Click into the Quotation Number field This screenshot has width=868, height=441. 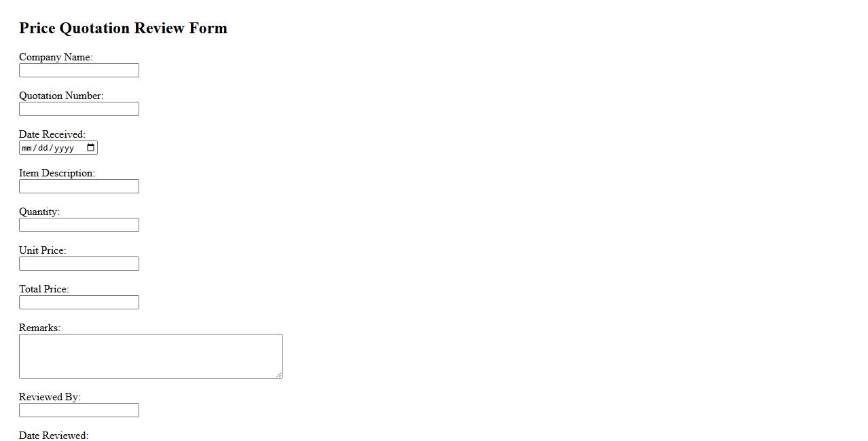79,109
